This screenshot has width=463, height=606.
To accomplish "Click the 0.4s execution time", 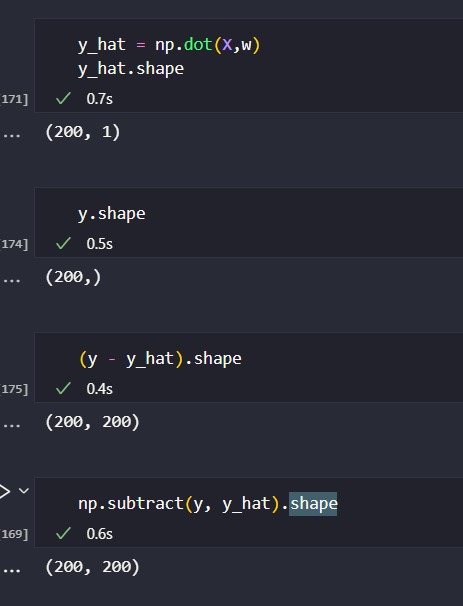I will click(x=100, y=389).
